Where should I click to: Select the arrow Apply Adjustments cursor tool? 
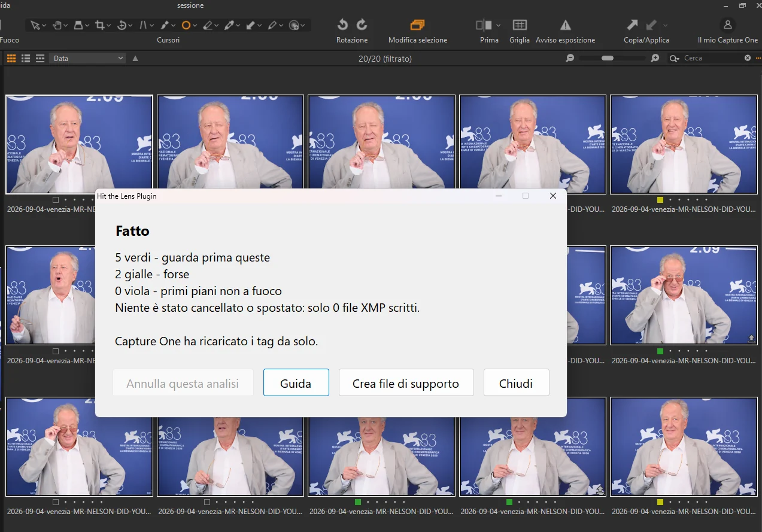point(251,25)
